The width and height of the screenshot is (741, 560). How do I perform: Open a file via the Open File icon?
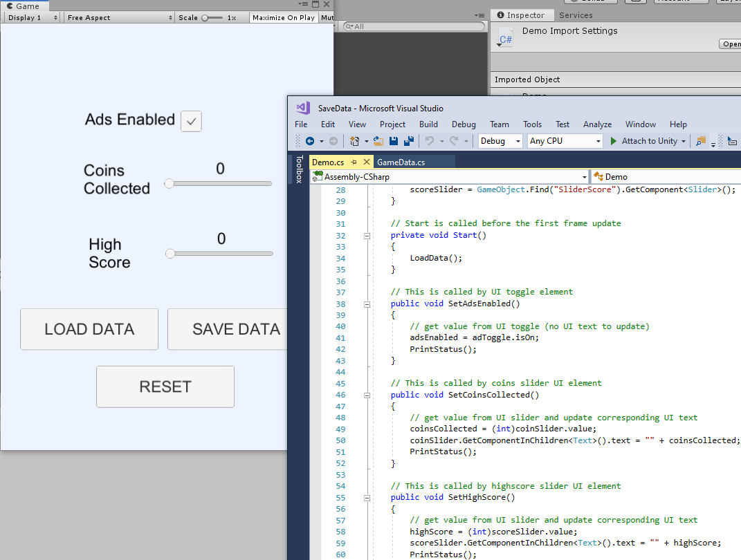click(378, 140)
